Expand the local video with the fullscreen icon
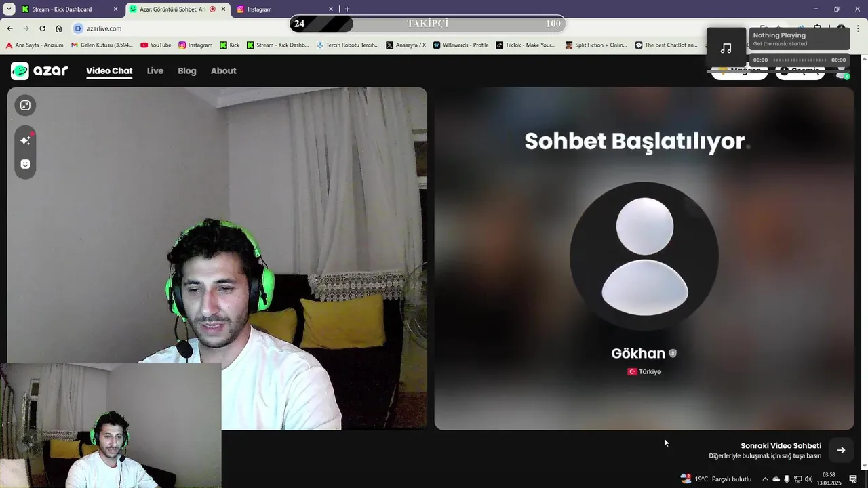868x488 pixels. [25, 105]
